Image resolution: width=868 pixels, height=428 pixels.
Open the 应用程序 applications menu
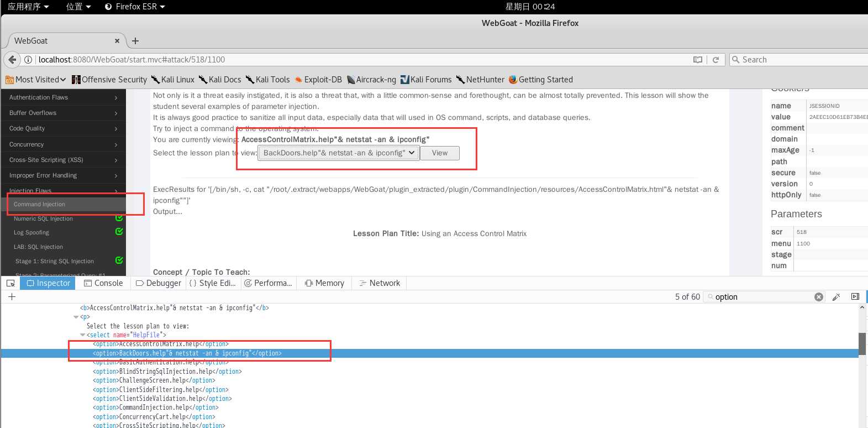[x=28, y=7]
